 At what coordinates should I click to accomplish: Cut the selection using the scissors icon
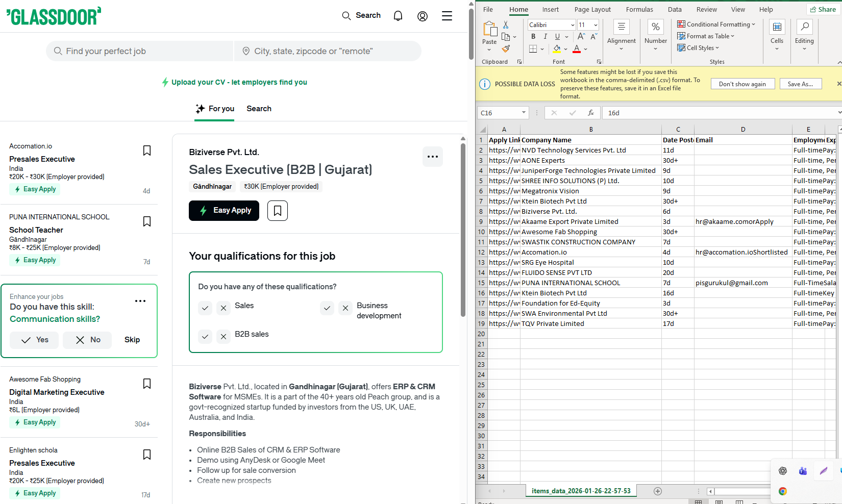tap(506, 24)
